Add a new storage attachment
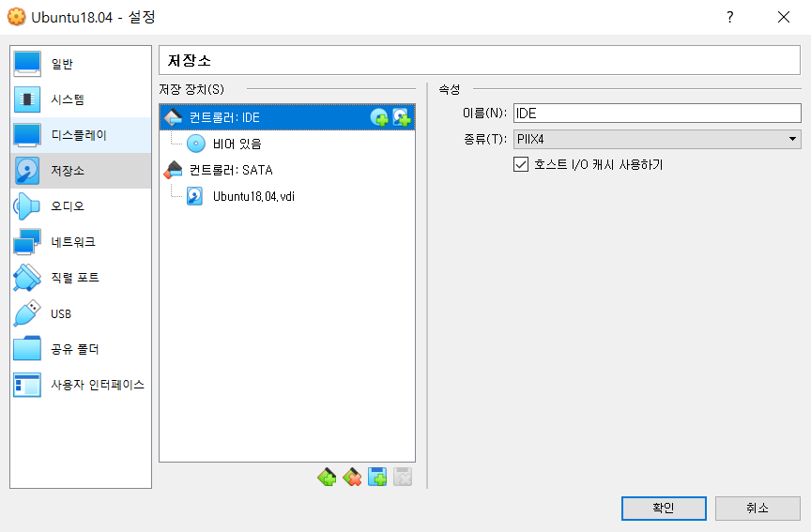 (x=377, y=477)
